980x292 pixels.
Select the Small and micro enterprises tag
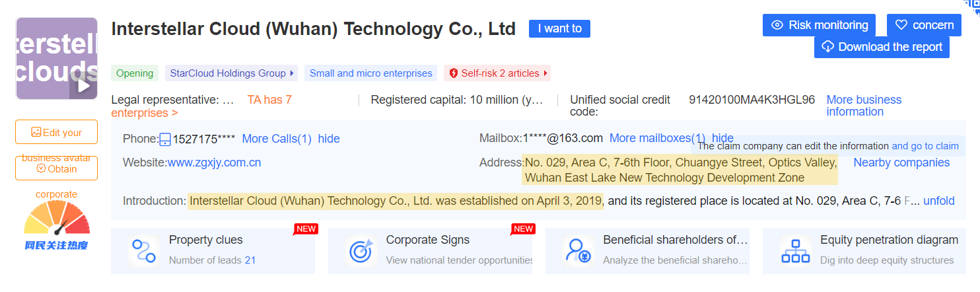pos(370,73)
